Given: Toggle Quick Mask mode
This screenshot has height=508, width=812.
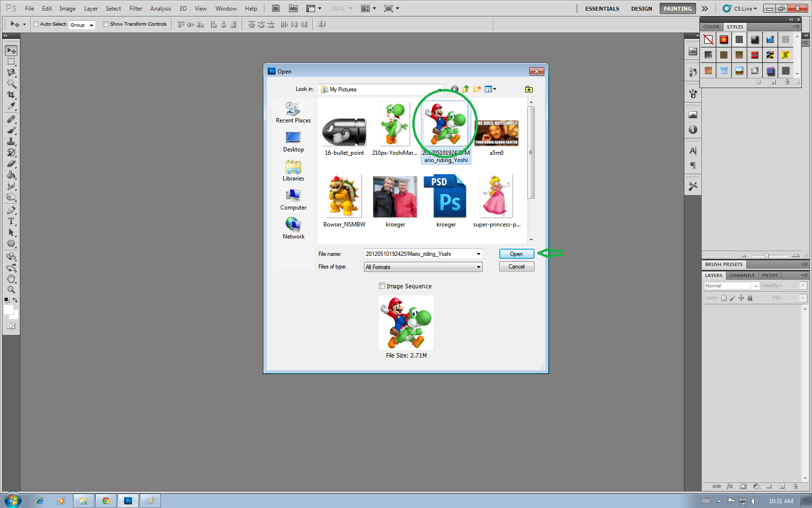Looking at the screenshot, I should point(11,326).
